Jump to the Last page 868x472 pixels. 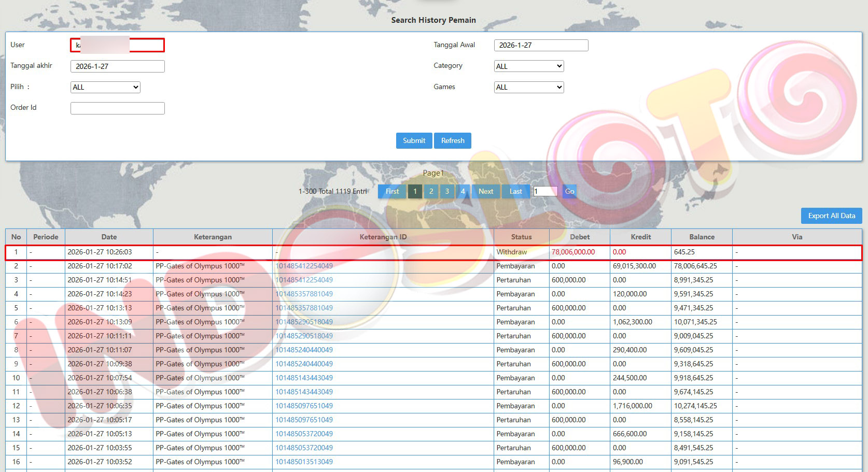tap(515, 191)
